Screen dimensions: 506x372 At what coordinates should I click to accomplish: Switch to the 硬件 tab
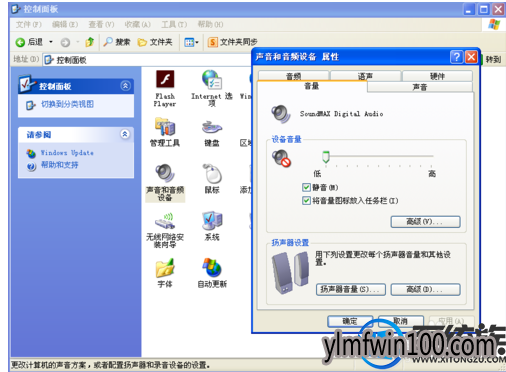(x=437, y=76)
